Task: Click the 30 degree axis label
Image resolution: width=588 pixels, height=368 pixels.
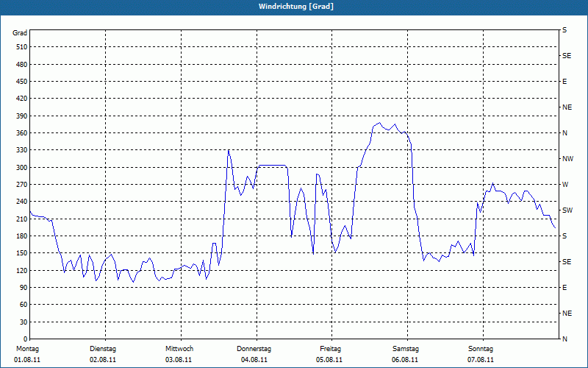Action: click(x=24, y=322)
